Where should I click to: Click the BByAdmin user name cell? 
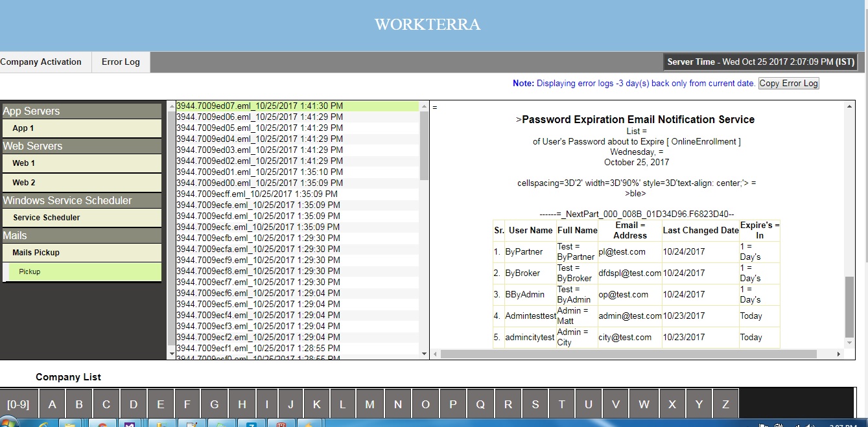point(530,295)
